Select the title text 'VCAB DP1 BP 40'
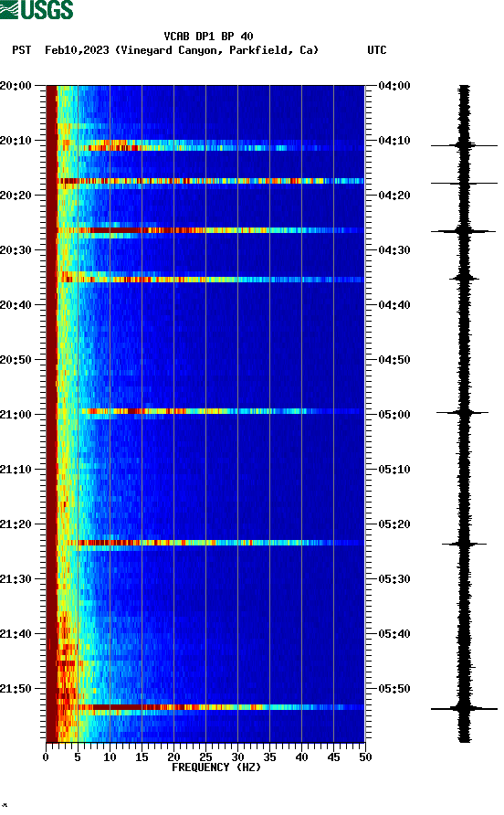Image resolution: width=504 pixels, height=815 pixels. tap(208, 37)
